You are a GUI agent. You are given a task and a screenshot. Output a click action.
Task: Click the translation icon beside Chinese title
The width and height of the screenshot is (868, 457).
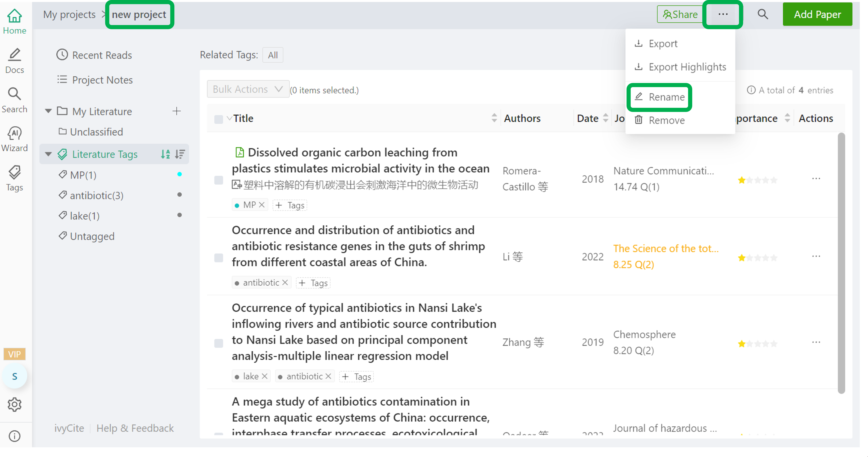(x=237, y=185)
